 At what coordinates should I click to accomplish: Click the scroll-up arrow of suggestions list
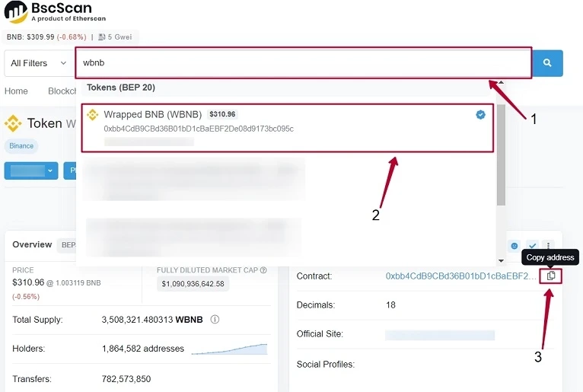tap(502, 82)
